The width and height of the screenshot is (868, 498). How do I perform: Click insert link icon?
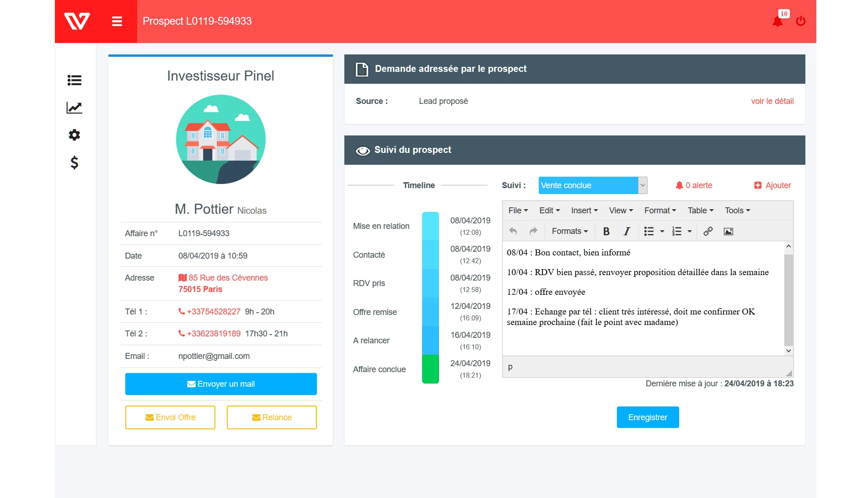[x=708, y=231]
